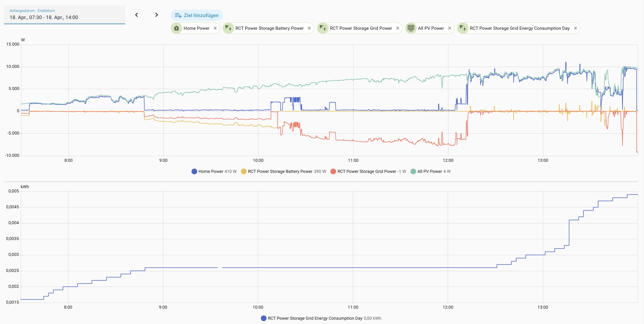Go to the next time range
644x324 pixels.
[157, 15]
